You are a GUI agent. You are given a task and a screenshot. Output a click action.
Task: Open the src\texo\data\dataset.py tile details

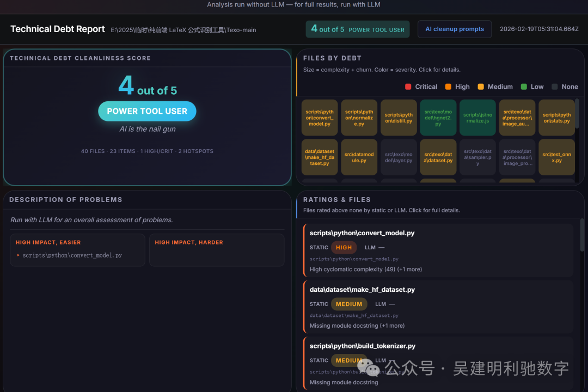click(438, 157)
